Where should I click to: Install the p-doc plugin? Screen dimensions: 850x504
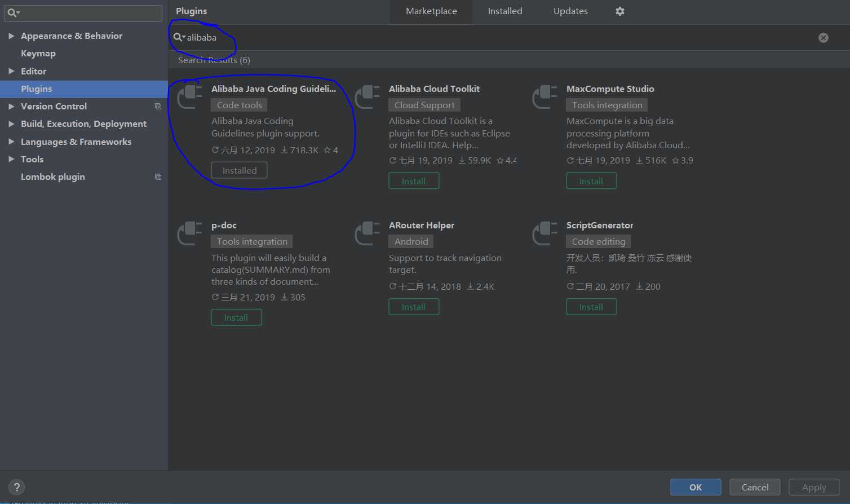(236, 317)
